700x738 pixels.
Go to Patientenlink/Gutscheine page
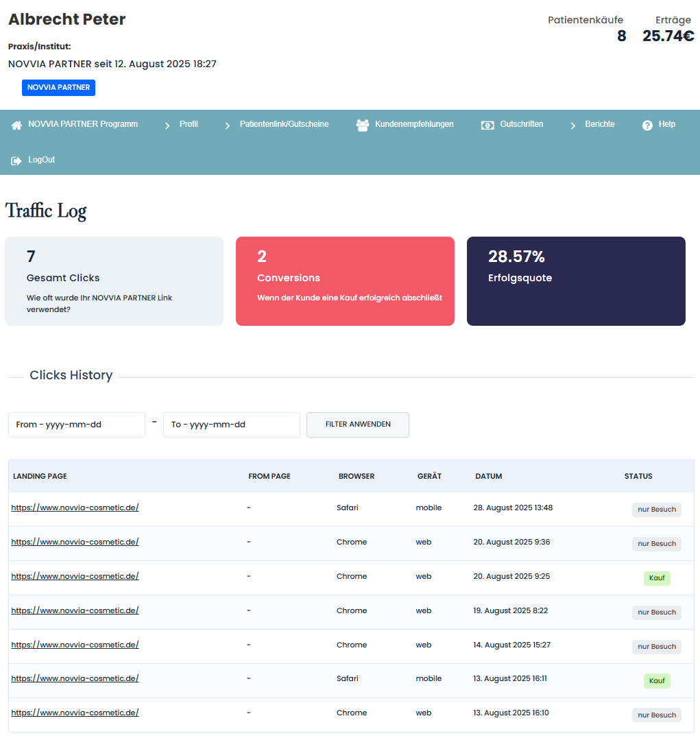click(284, 124)
